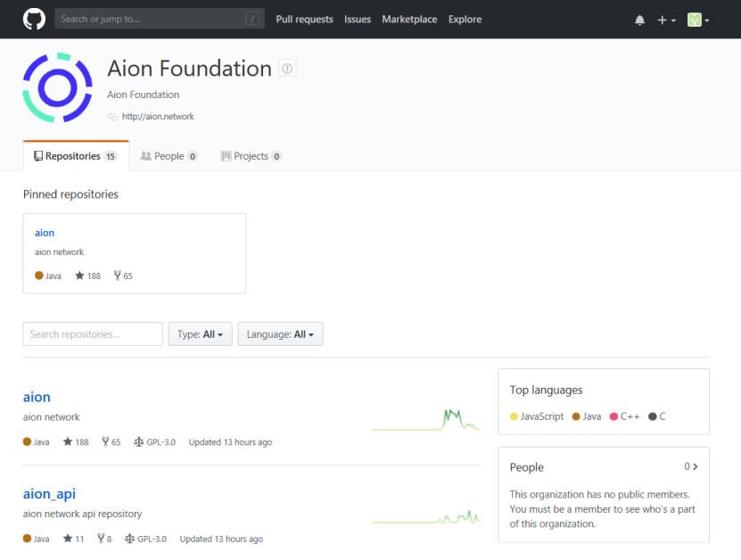Switch to the Projects tab

click(251, 156)
